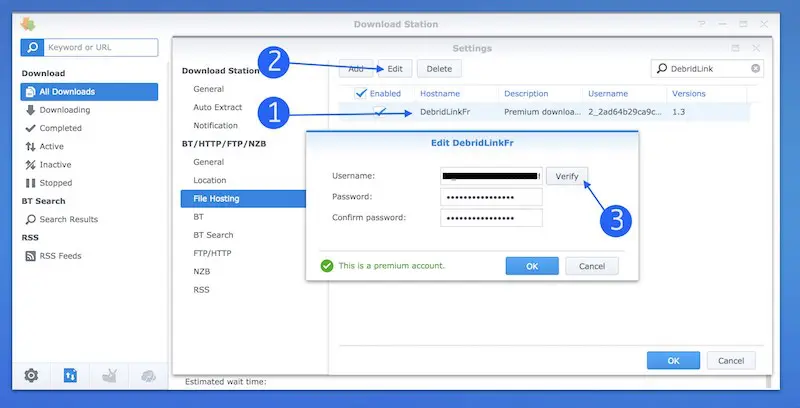Click OK at bottom of Settings window

coord(673,361)
